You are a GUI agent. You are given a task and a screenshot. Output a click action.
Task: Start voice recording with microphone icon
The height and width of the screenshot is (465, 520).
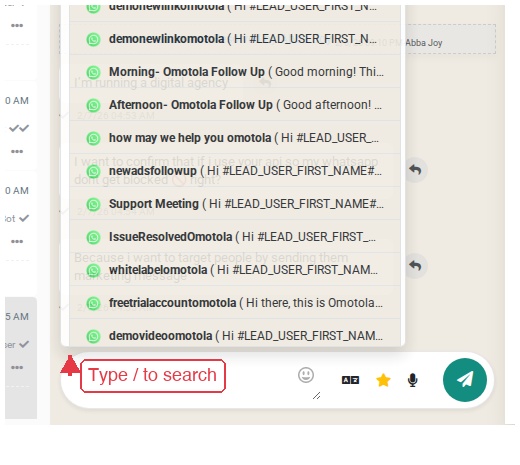coord(413,380)
